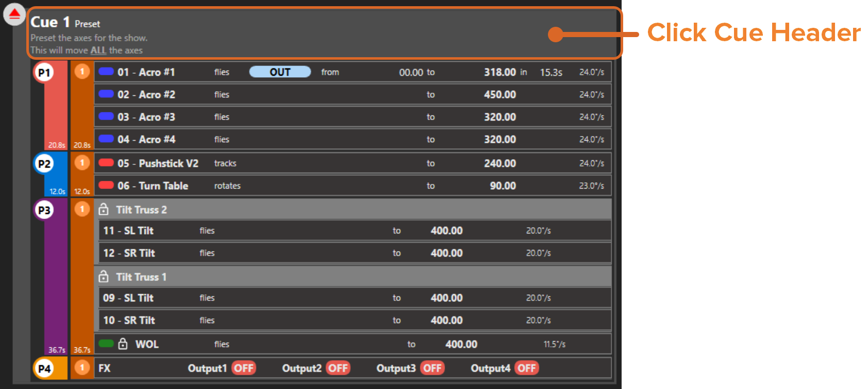The height and width of the screenshot is (389, 868).
Task: Click the 00.00 from value for Acro #1
Action: coord(411,73)
